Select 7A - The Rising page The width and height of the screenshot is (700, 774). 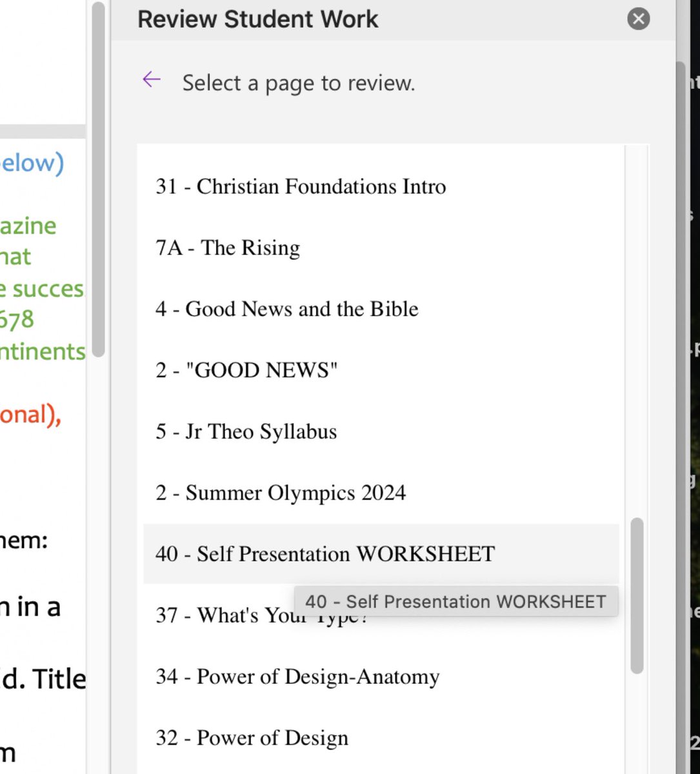381,248
